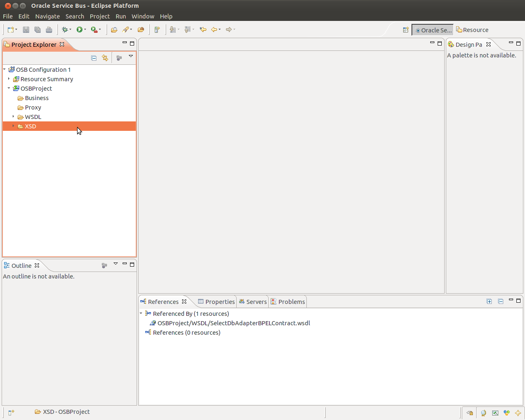This screenshot has height=420, width=525.
Task: Click Focus on Active Task in Project Explorer
Action: (119, 58)
